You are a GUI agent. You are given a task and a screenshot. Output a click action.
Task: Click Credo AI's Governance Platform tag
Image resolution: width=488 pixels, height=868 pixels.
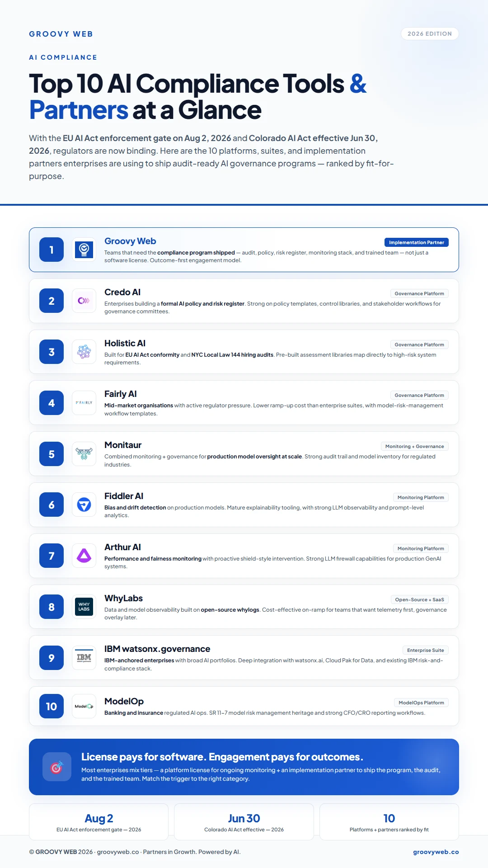419,293
